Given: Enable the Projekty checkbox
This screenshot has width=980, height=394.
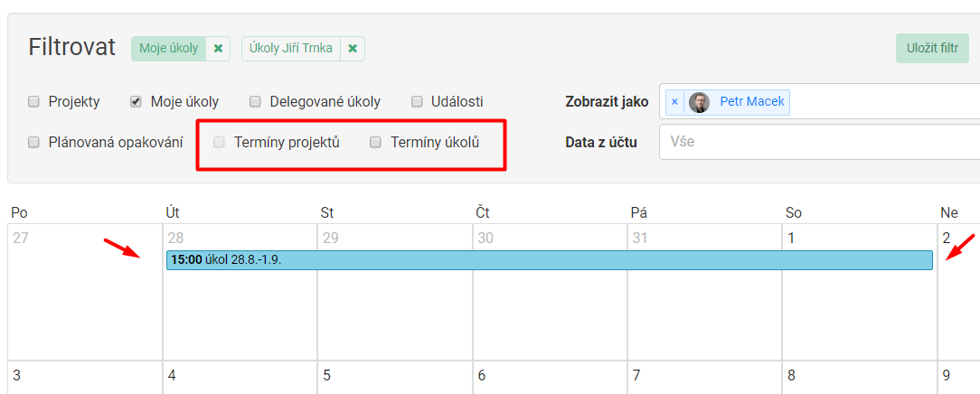Looking at the screenshot, I should [x=33, y=102].
